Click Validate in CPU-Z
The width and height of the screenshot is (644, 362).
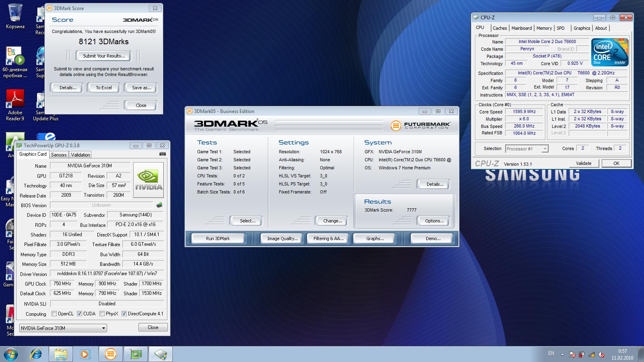(x=584, y=163)
